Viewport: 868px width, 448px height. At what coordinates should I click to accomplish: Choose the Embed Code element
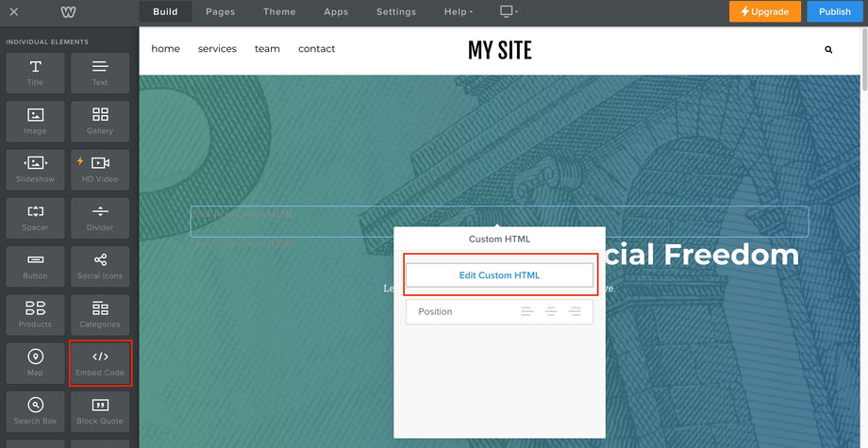[100, 363]
